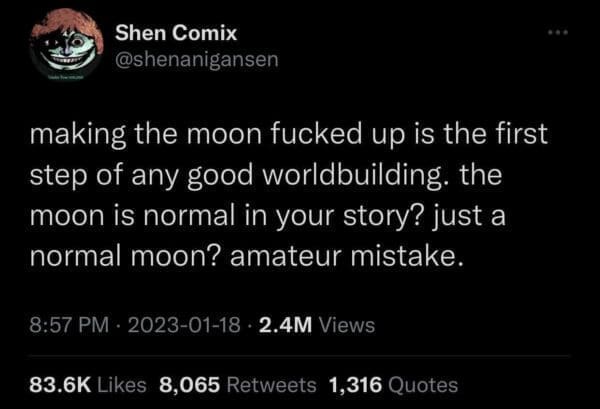
Task: Click the Shen Comix profile avatar
Action: [x=67, y=47]
